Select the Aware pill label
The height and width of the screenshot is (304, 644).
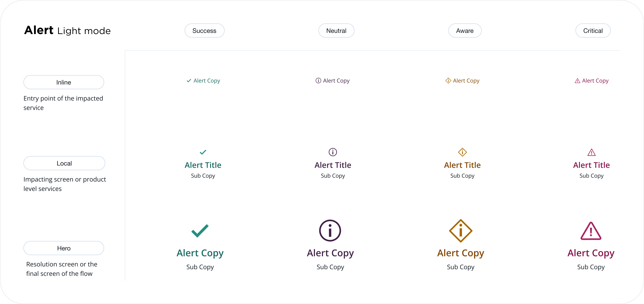click(465, 31)
